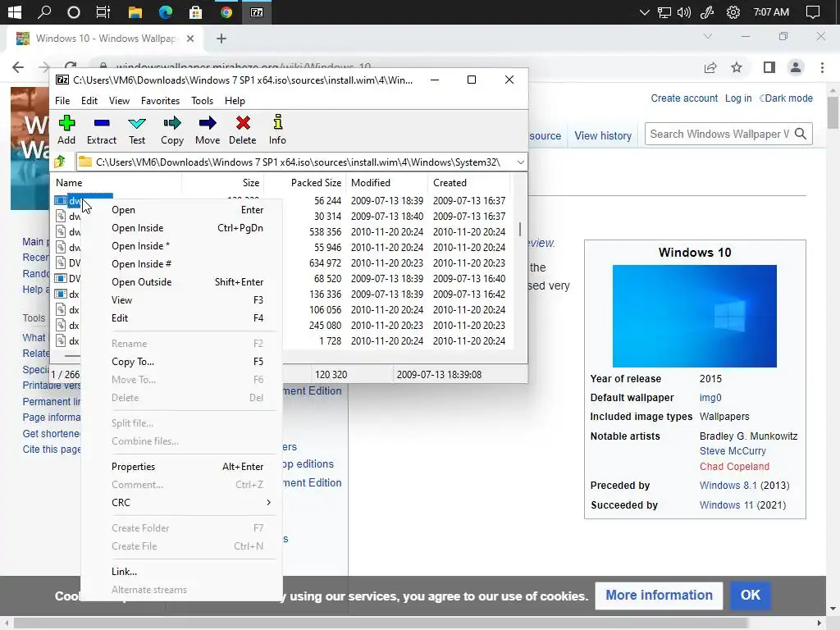The height and width of the screenshot is (630, 840).
Task: Open Windows Start menu
Action: pyautogui.click(x=15, y=11)
